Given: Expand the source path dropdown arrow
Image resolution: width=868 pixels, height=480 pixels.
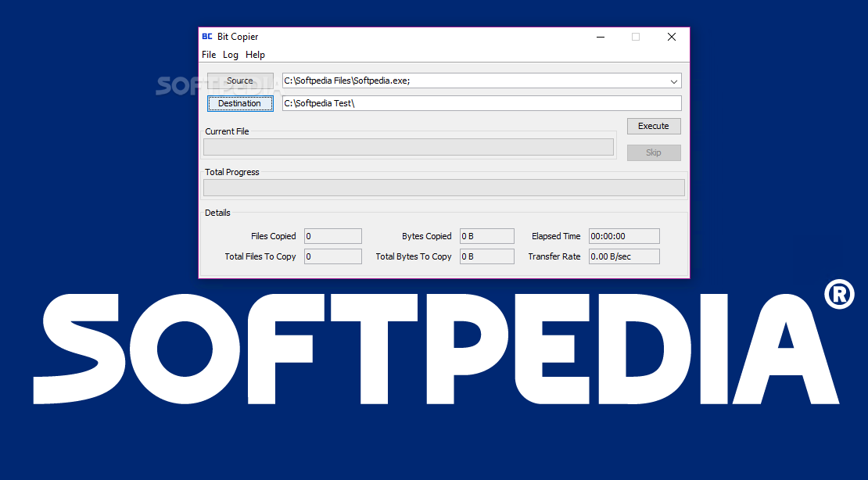Looking at the screenshot, I should [x=674, y=81].
